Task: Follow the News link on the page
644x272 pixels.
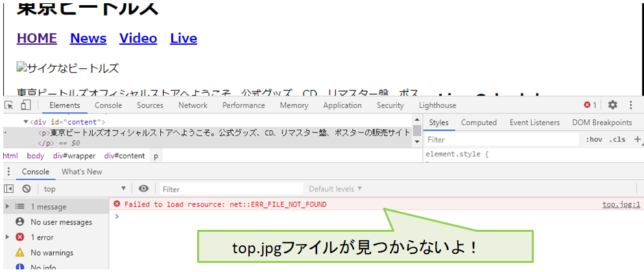Action: [88, 38]
